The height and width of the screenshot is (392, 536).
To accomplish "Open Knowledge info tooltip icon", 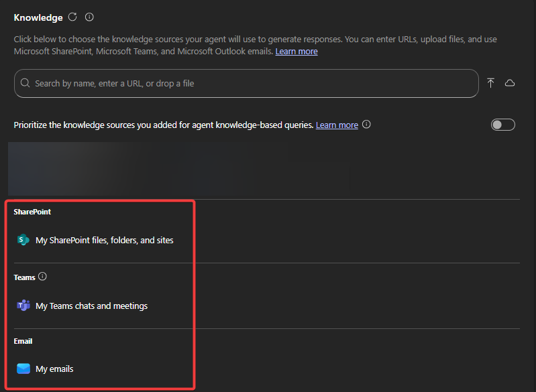I will [89, 17].
